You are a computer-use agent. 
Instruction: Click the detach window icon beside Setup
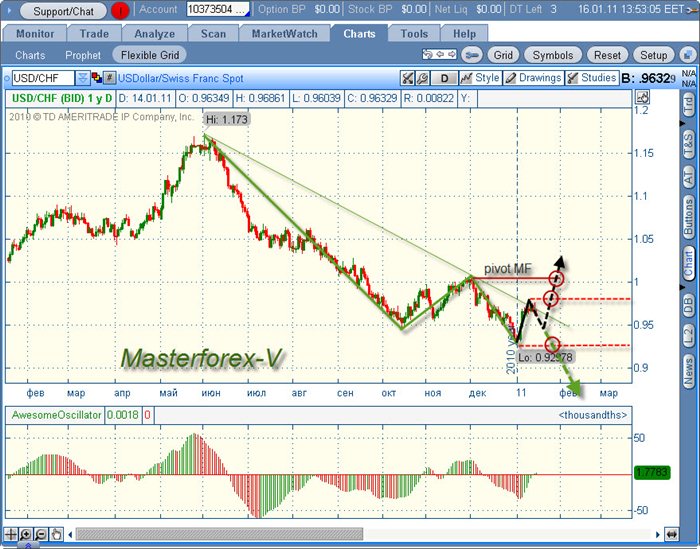click(686, 55)
